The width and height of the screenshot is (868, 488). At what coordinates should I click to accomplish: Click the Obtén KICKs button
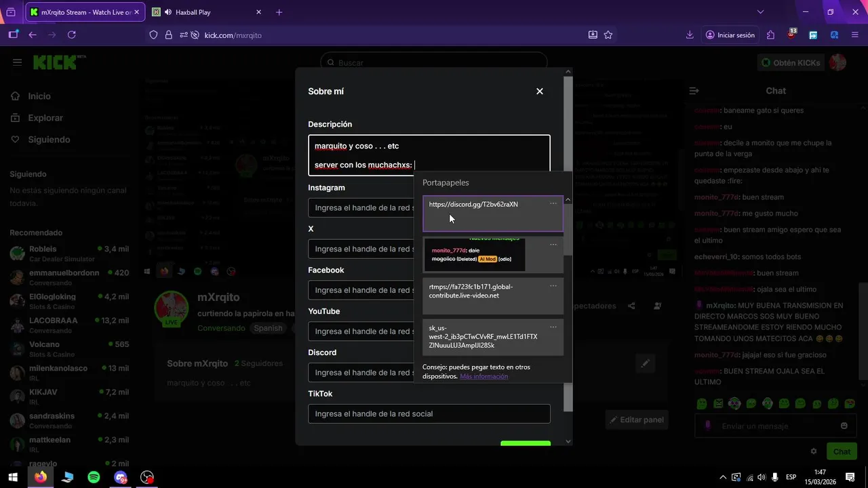click(x=791, y=62)
